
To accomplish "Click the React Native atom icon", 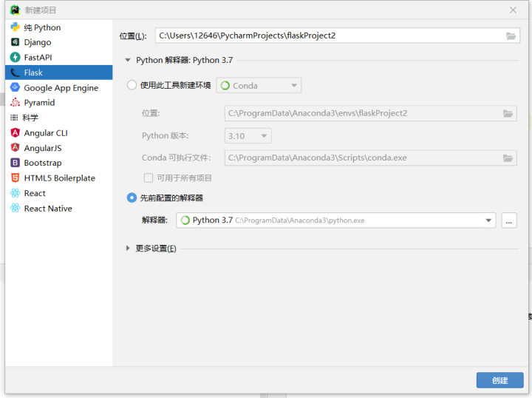I will click(15, 208).
